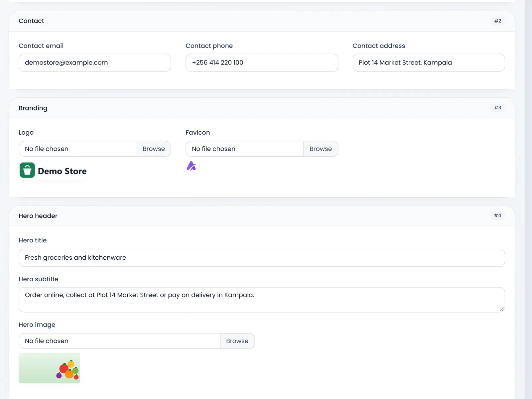Edit the Hero subtitle text area
This screenshot has height=399, width=532.
pyautogui.click(x=262, y=300)
